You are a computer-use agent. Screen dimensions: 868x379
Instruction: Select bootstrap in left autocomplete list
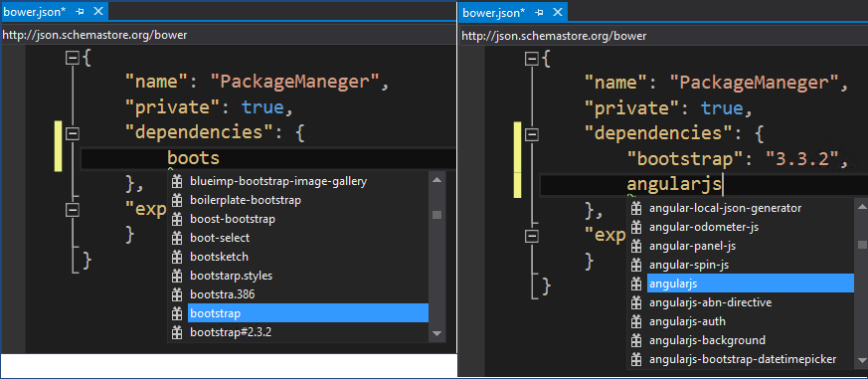click(x=308, y=313)
